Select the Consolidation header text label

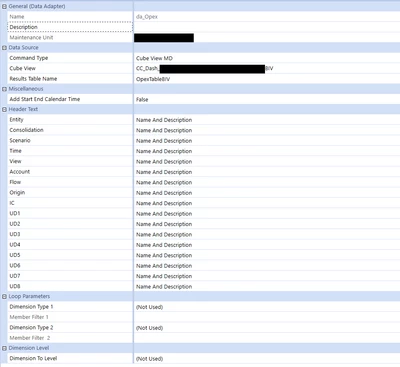click(x=26, y=130)
